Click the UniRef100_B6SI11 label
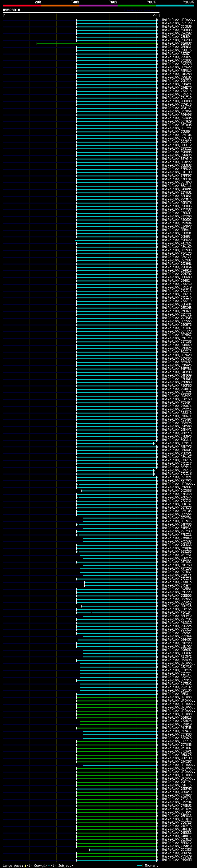Screen dimensions: 197x868 177,186
